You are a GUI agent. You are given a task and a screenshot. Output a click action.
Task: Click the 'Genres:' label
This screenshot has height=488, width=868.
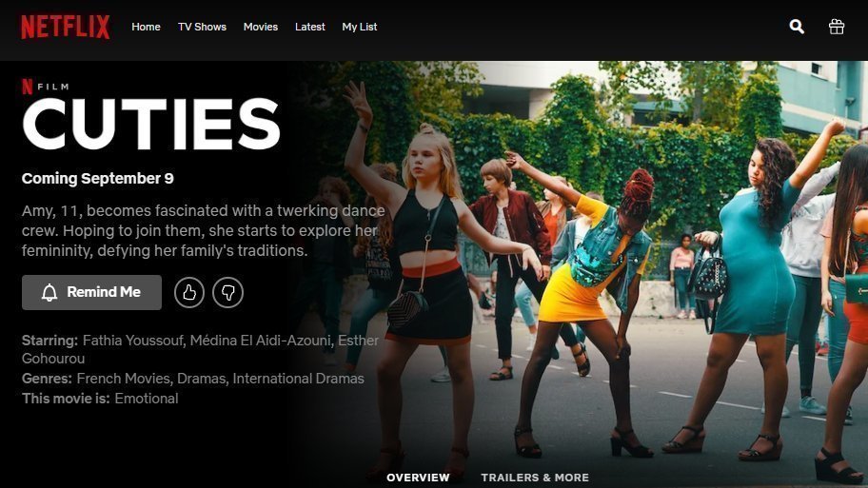point(47,379)
